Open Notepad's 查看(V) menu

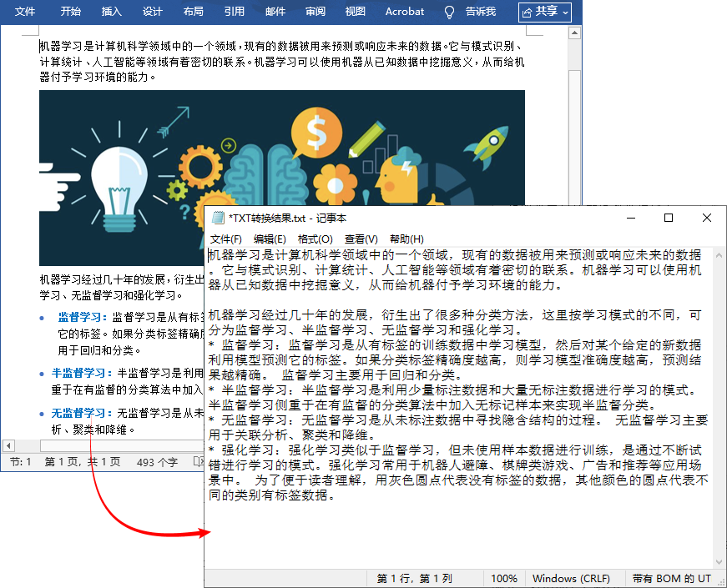pyautogui.click(x=362, y=238)
